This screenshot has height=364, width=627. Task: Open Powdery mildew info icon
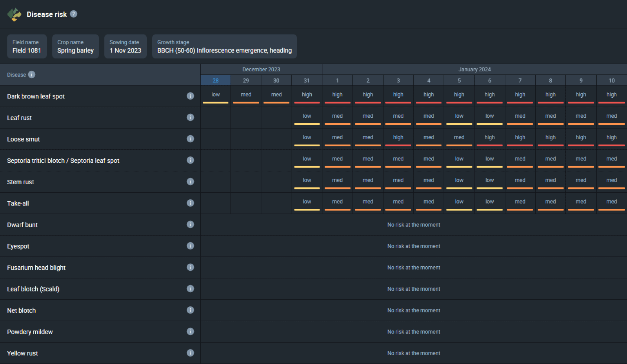tap(190, 332)
